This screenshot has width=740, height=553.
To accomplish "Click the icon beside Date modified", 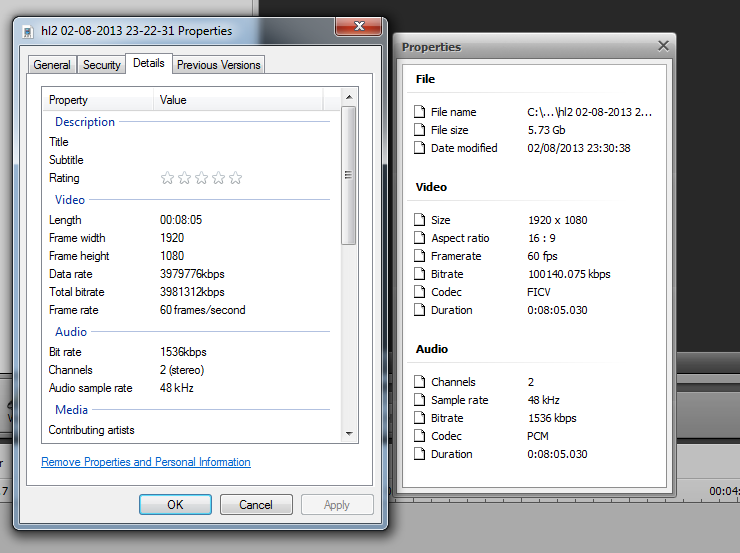I will tap(420, 148).
